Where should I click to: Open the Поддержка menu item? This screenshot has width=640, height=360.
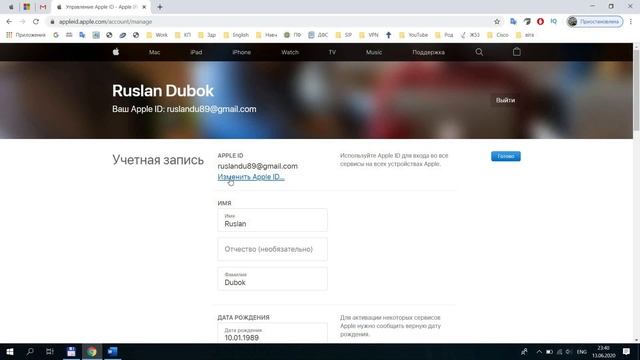(429, 52)
